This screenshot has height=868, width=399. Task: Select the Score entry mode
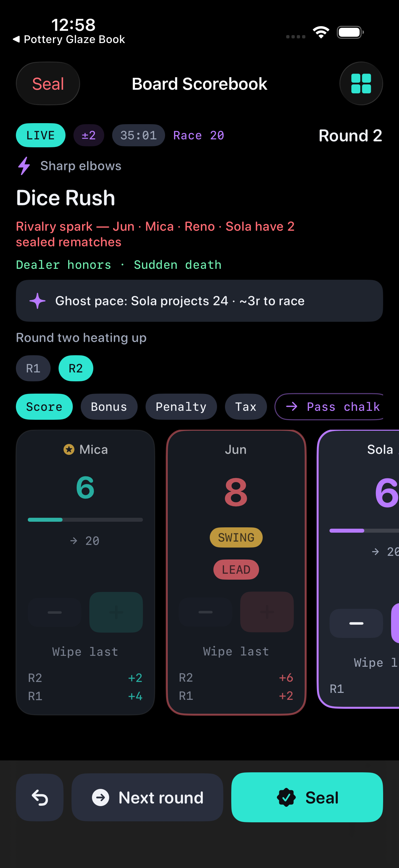44,407
